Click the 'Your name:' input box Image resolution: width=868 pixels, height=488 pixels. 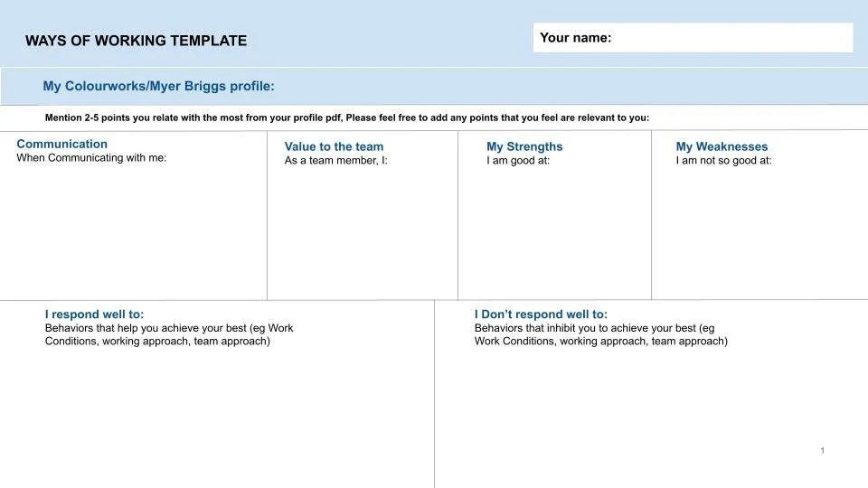pyautogui.click(x=693, y=38)
